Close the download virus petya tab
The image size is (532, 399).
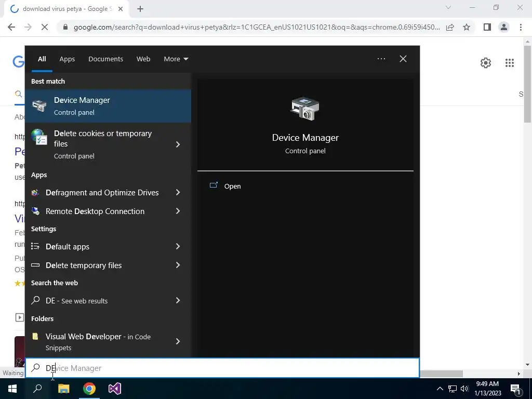121,9
